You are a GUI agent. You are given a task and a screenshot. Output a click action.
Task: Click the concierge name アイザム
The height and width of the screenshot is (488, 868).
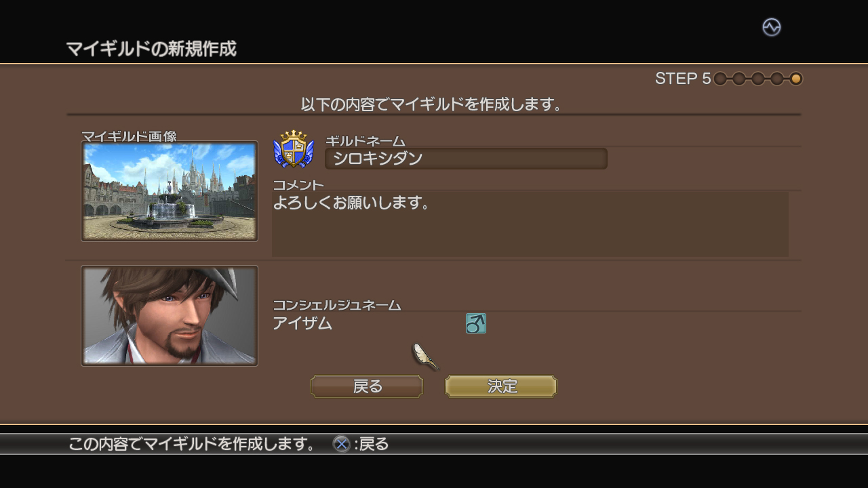[x=302, y=323]
